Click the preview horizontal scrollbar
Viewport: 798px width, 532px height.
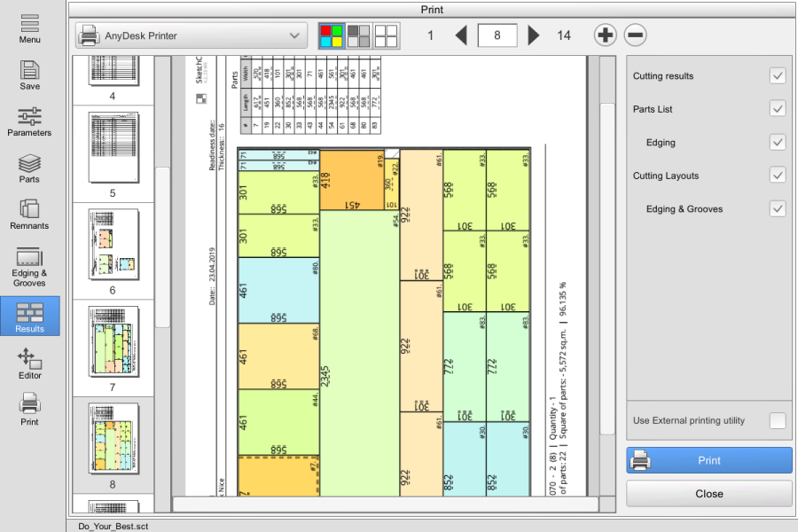click(386, 505)
